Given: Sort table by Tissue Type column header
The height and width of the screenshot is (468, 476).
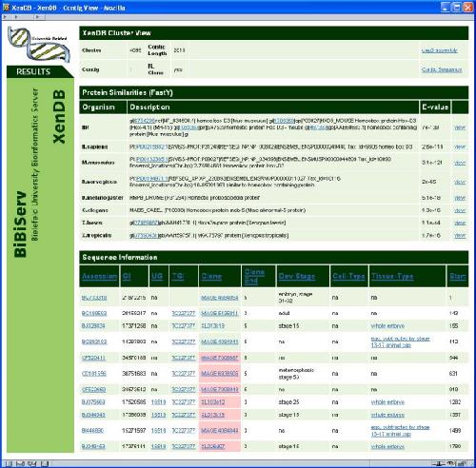Looking at the screenshot, I should click(392, 276).
